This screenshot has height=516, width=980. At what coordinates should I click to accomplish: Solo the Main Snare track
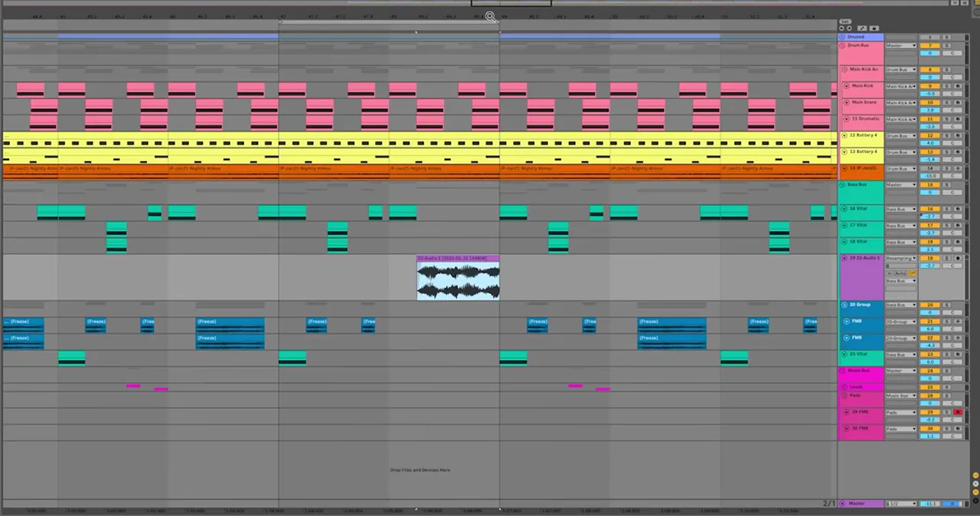pyautogui.click(x=946, y=102)
